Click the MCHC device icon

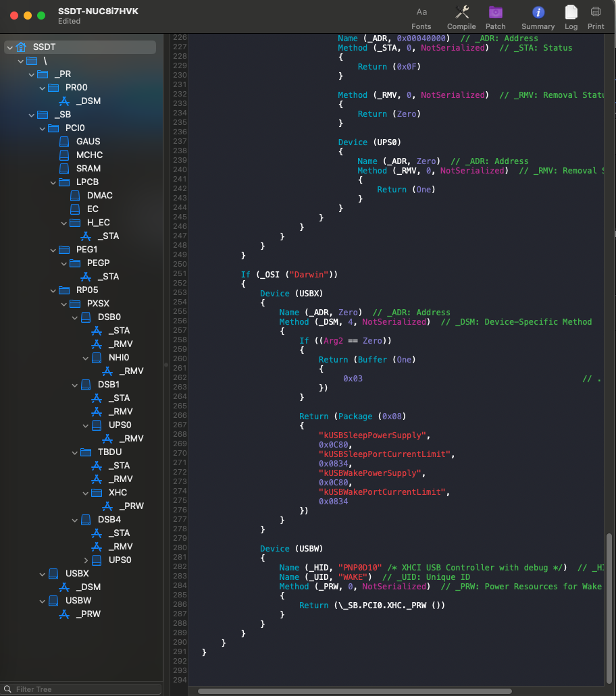[x=64, y=155]
